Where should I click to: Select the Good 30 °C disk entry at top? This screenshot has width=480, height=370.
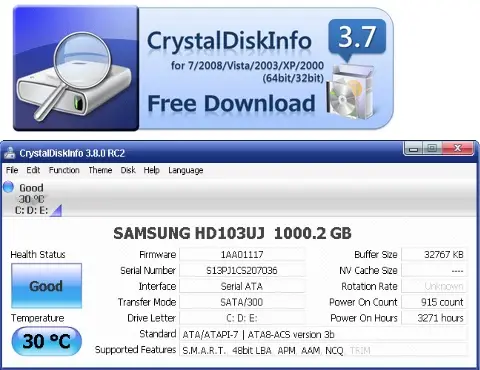31,199
